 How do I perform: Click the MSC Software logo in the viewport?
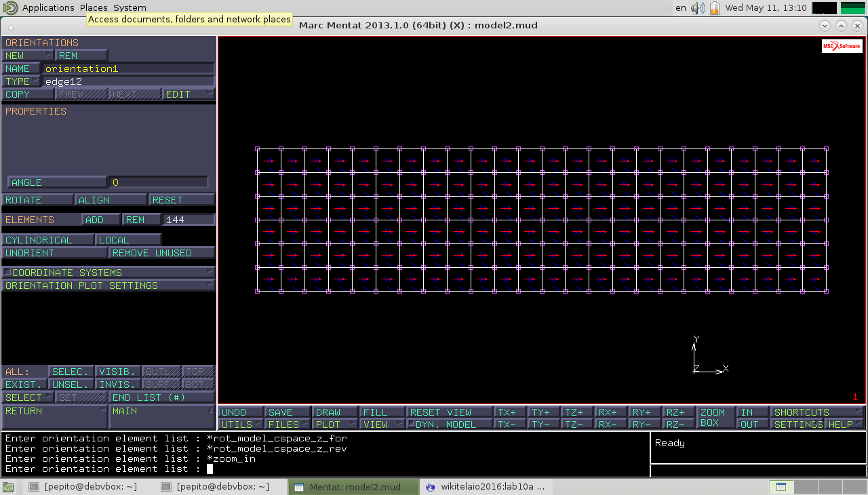pyautogui.click(x=842, y=46)
